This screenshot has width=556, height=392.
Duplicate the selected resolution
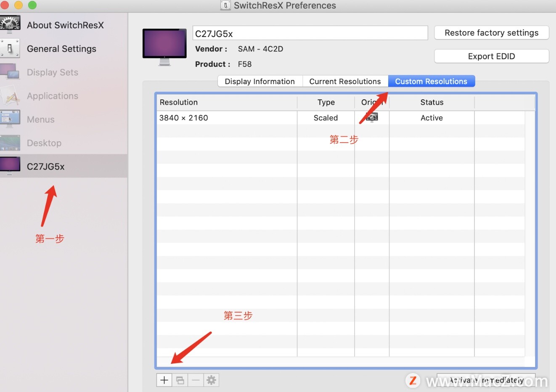tap(180, 380)
